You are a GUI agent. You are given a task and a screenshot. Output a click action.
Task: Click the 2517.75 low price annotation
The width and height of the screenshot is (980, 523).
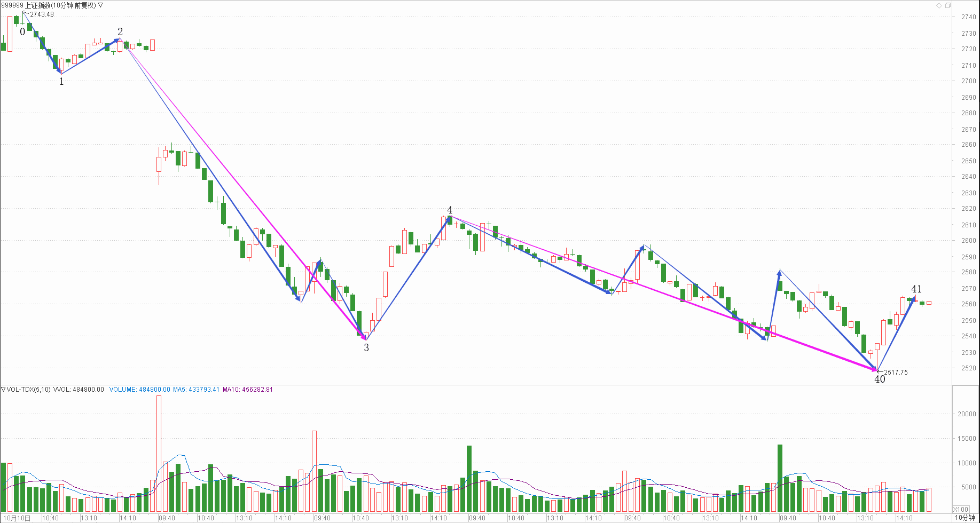point(896,373)
